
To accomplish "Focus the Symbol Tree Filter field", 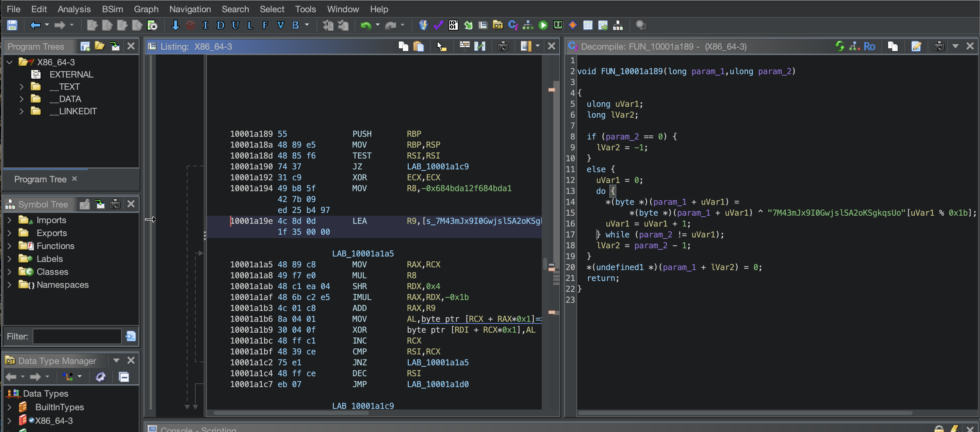I will pos(77,336).
